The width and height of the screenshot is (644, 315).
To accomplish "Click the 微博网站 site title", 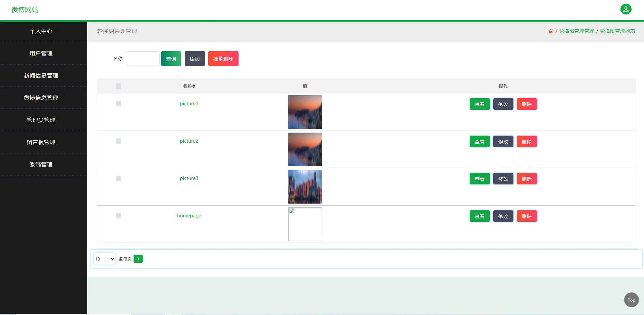I will [25, 10].
